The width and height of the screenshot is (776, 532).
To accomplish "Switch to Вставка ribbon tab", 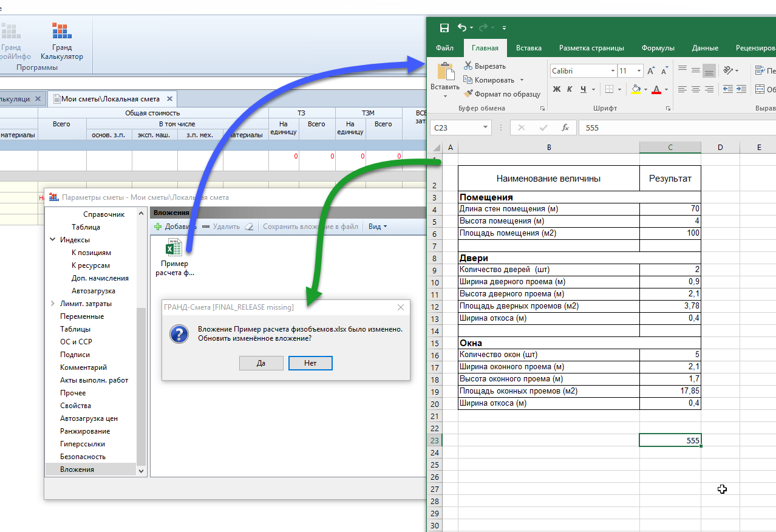I will (529, 48).
